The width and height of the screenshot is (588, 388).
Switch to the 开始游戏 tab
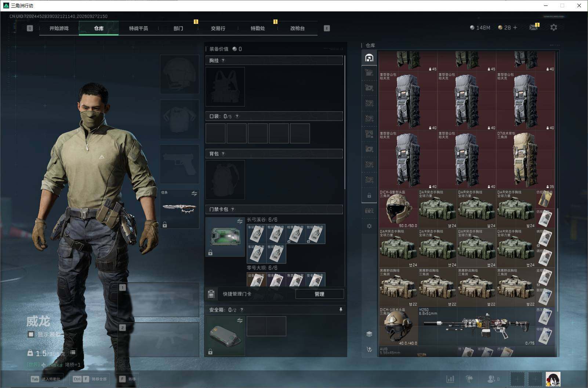coord(59,28)
